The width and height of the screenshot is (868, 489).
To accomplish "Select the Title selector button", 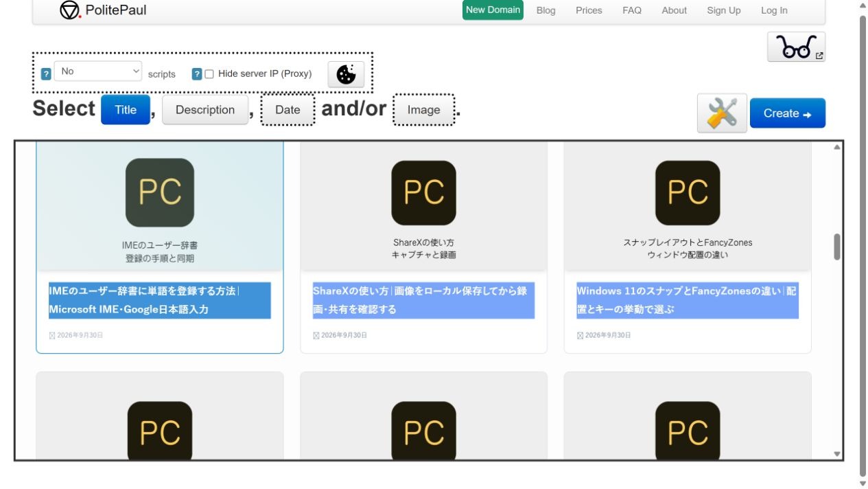I will coord(126,110).
